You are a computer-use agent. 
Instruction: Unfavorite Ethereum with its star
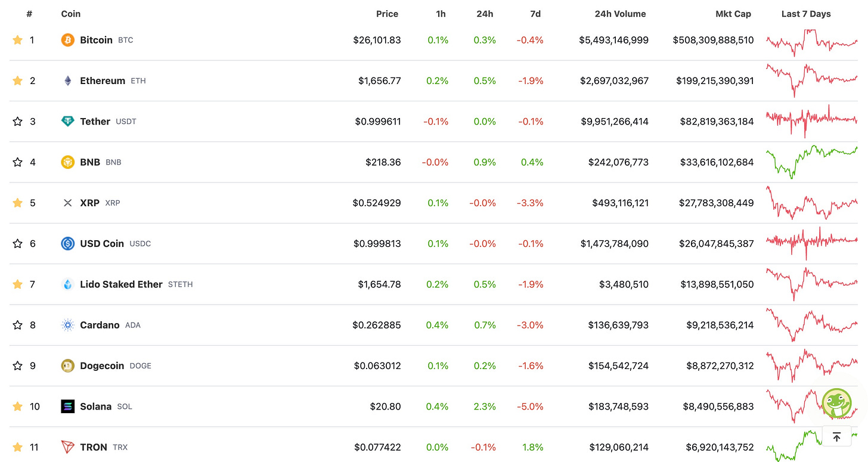point(17,80)
